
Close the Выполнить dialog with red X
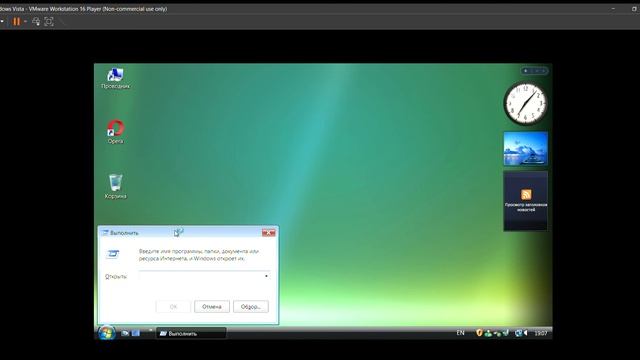click(269, 233)
